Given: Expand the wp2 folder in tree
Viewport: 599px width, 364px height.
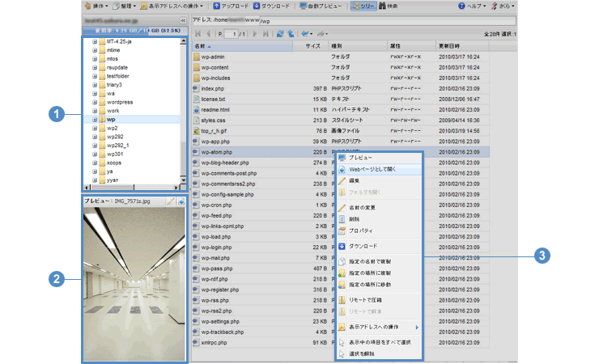Looking at the screenshot, I should 95,128.
